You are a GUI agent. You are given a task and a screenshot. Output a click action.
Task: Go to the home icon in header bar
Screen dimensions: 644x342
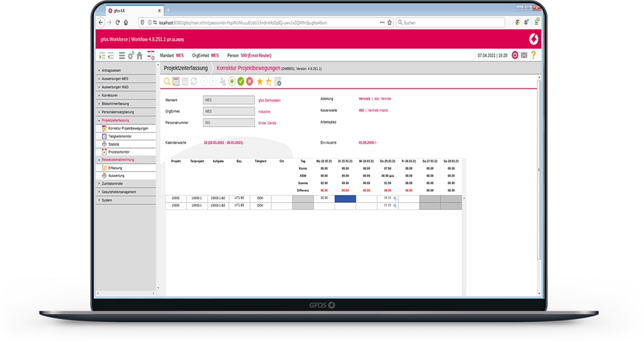140,55
